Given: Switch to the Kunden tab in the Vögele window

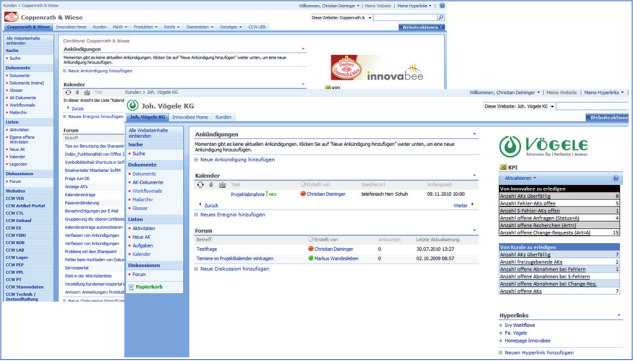Looking at the screenshot, I should click(223, 117).
